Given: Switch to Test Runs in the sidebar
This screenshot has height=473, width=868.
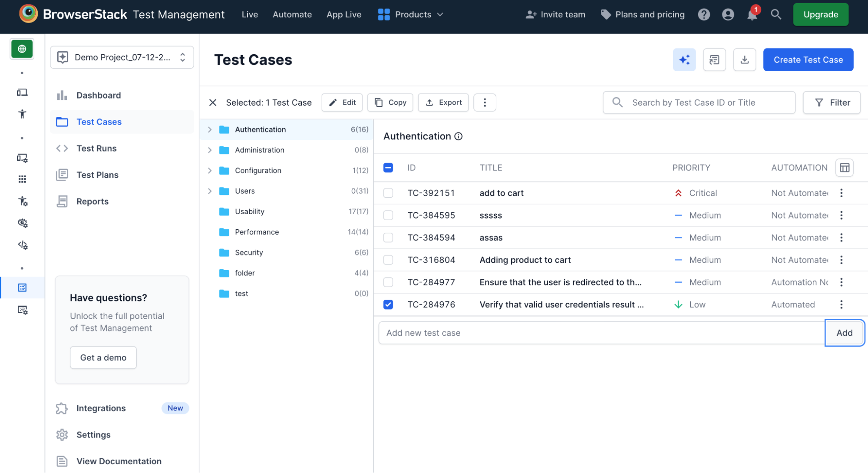Looking at the screenshot, I should (96, 148).
